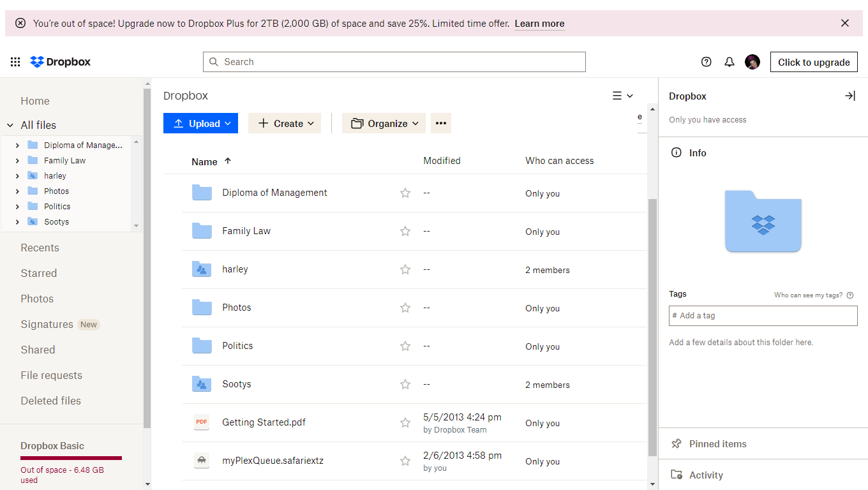The image size is (868, 490).
Task: Star the Sootys folder row
Action: (x=405, y=384)
